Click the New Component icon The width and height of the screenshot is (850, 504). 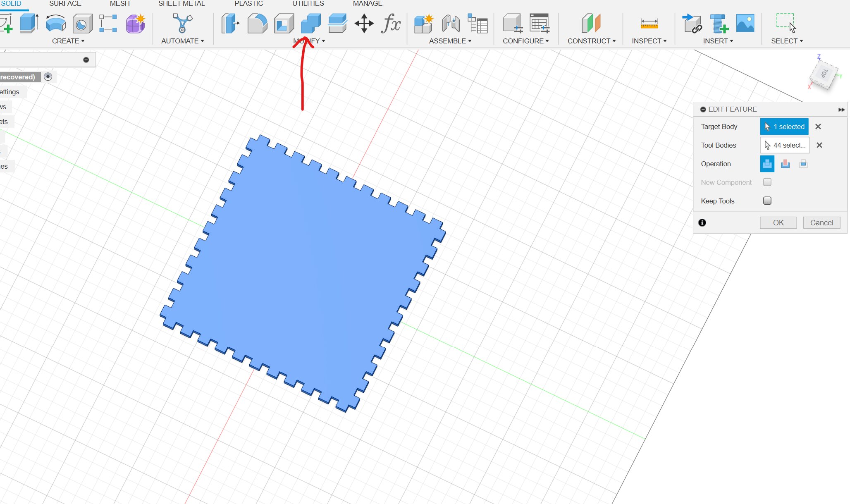[424, 24]
